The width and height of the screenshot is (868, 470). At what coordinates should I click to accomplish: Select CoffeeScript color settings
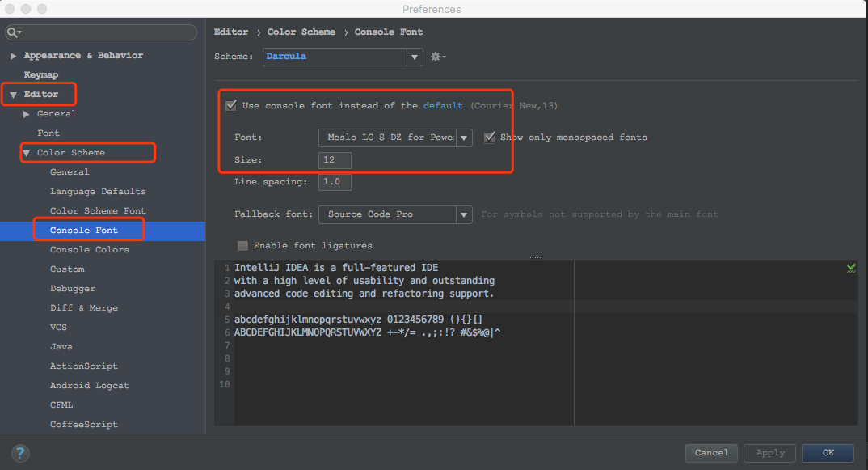(x=84, y=424)
